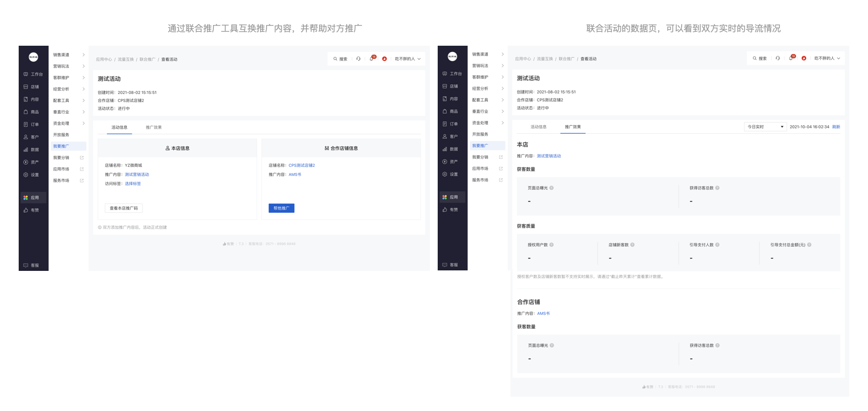The height and width of the screenshot is (411, 868).
Task: Click the help icon after 引导支付总金额(元)
Action: pos(809,245)
